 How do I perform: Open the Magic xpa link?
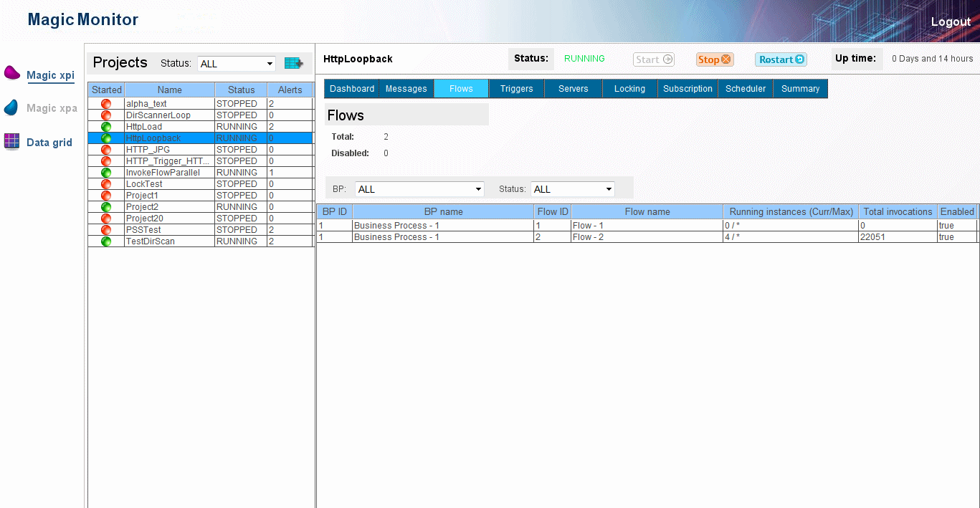[52, 108]
